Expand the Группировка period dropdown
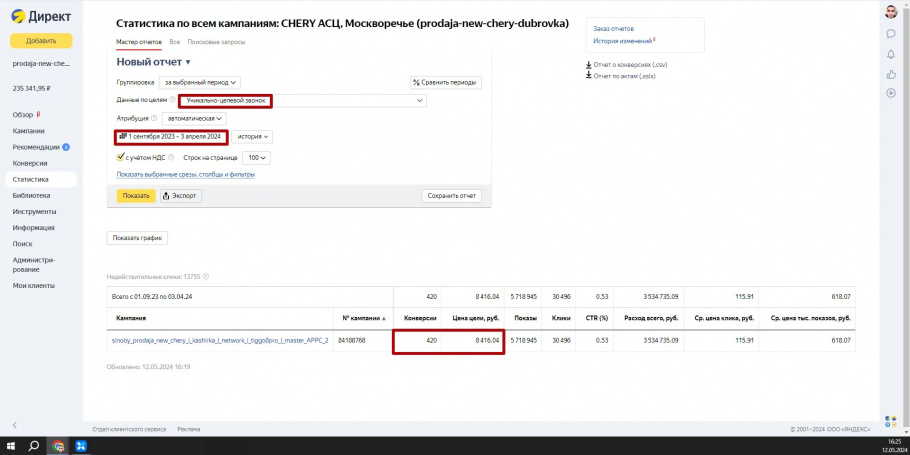910x455 pixels. click(200, 82)
